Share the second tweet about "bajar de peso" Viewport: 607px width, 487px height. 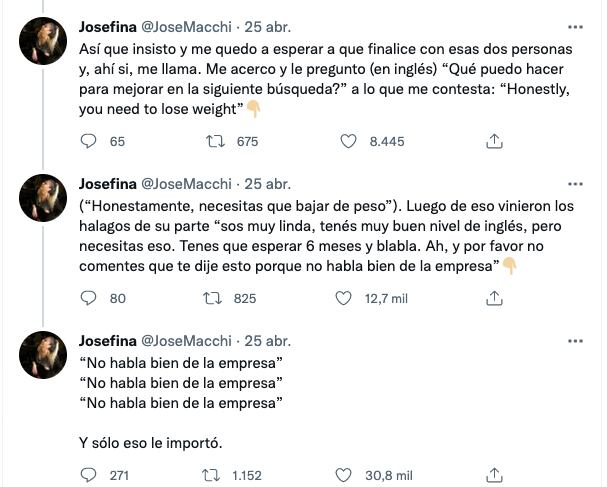493,298
